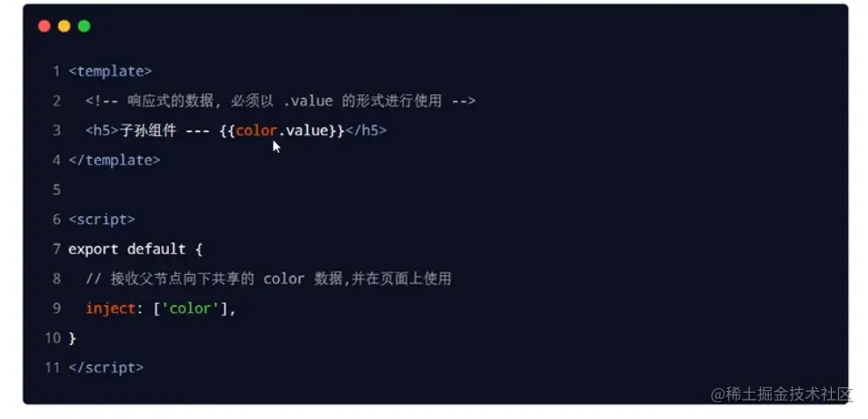Click the closing h5 tag
Viewport: 868px width, 419px height.
[x=365, y=131]
